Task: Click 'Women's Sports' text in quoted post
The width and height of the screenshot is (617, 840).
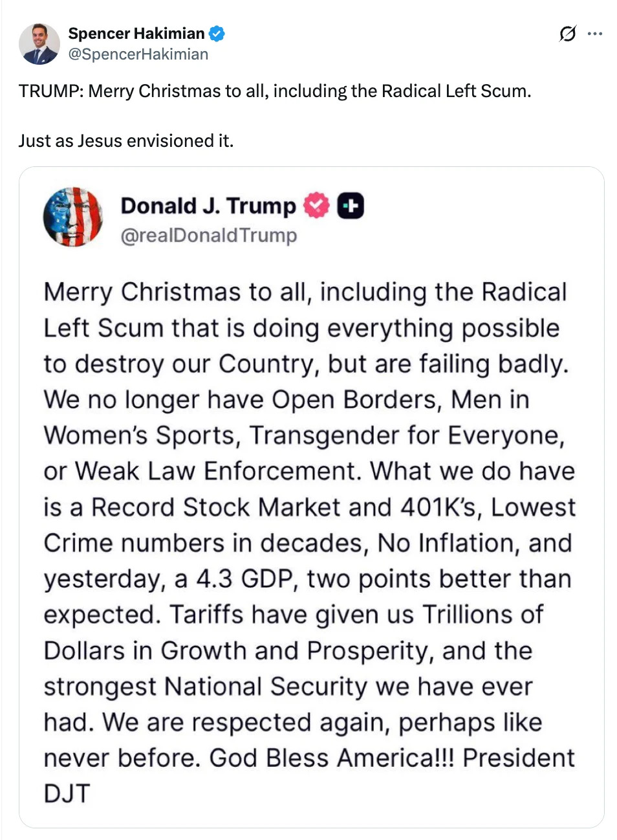Action: (139, 436)
